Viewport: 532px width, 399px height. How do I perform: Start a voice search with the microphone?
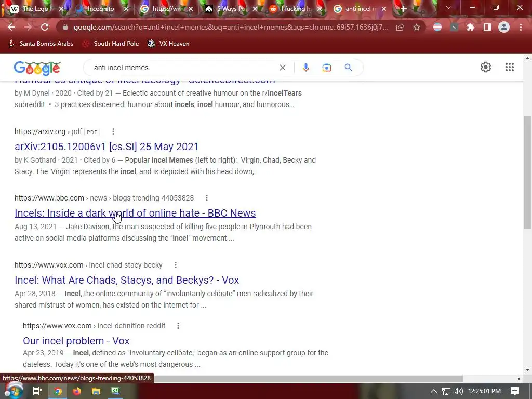[x=305, y=68]
